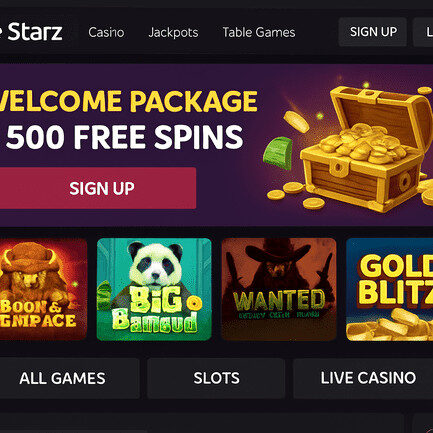Image resolution: width=433 pixels, height=433 pixels.
Task: Launch the Big panda slot game
Action: pos(154,289)
